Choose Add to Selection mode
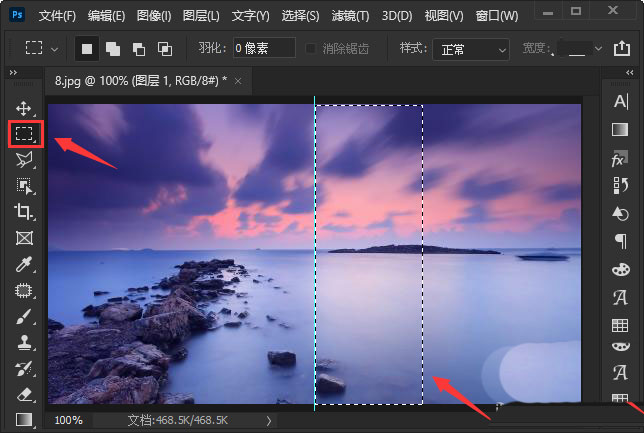The height and width of the screenshot is (433, 644). [x=113, y=48]
